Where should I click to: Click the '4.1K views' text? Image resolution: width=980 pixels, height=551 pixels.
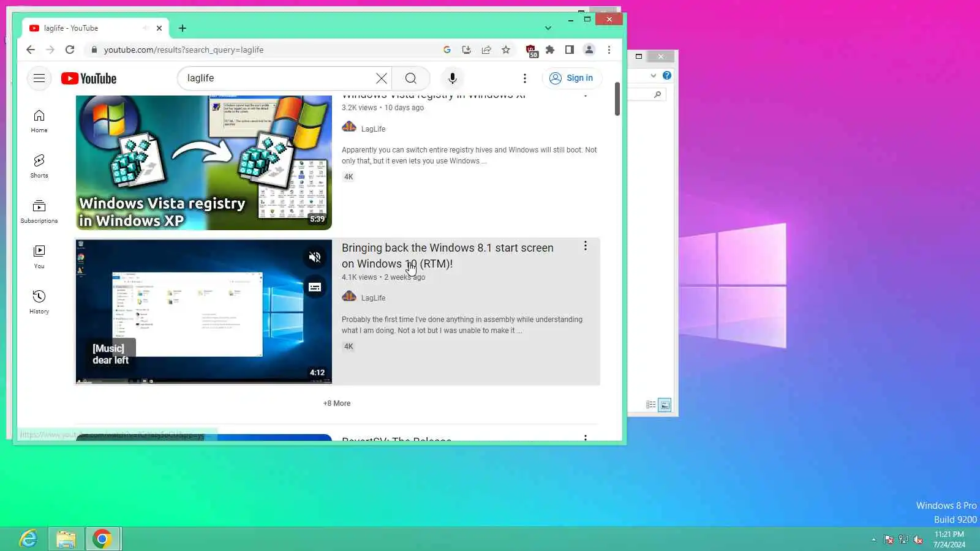tap(360, 277)
